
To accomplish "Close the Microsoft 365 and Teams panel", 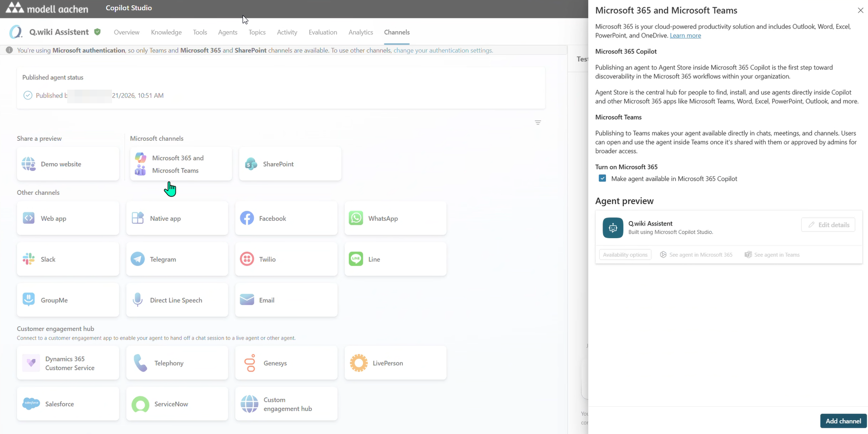I will click(860, 10).
